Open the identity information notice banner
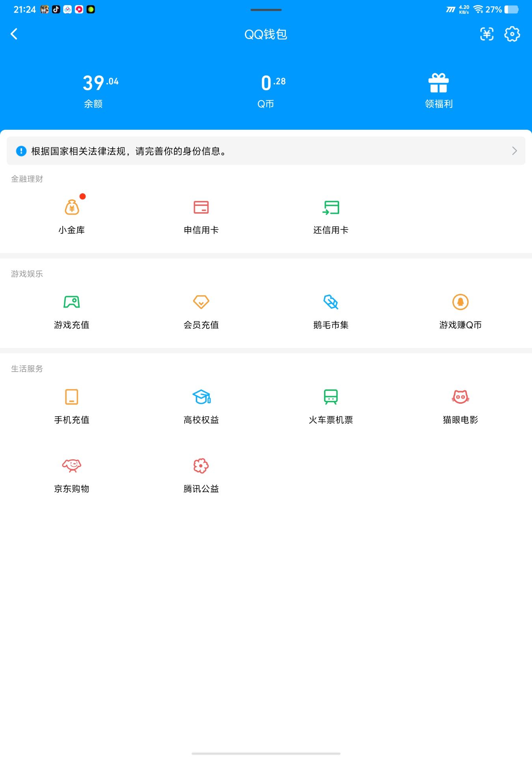The height and width of the screenshot is (757, 532). [266, 151]
